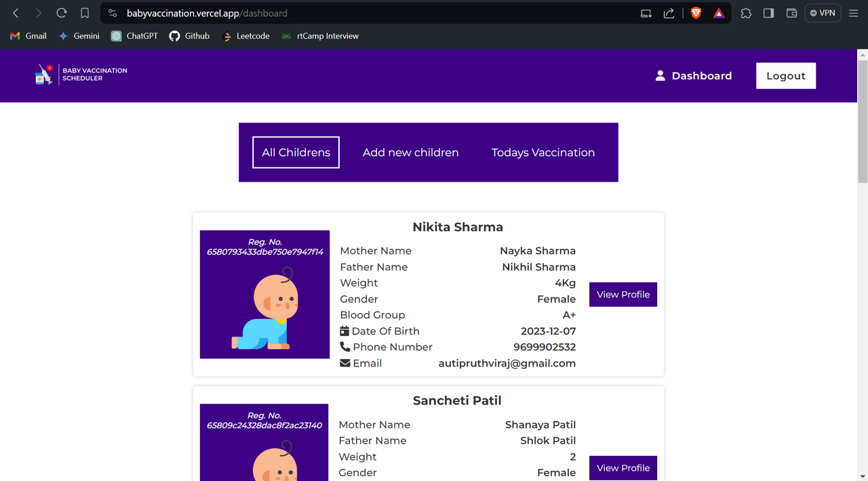Screen dimensions: 868x481
Task: Open the Gemini bookmark
Action: tap(79, 36)
